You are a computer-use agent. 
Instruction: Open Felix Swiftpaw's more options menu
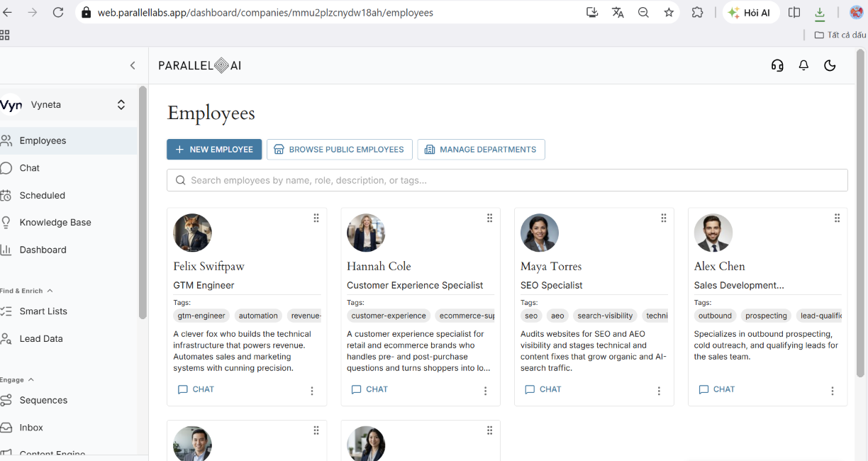[312, 391]
